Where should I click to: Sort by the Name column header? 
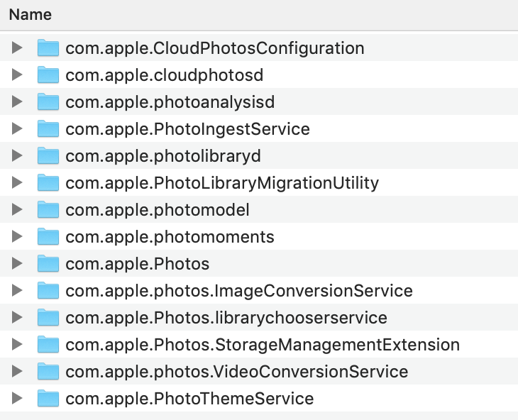[x=31, y=15]
